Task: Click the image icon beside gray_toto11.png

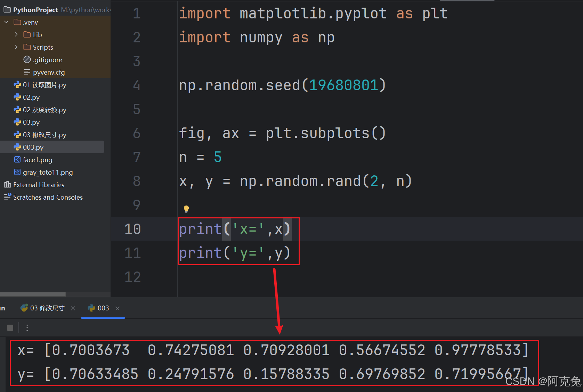Action: coord(17,172)
